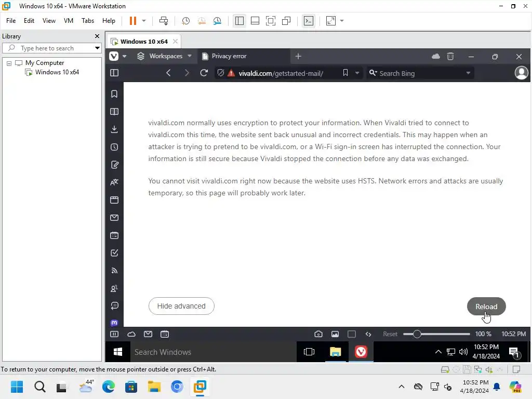This screenshot has width=532, height=399.
Task: Expand the Workspaces dropdown
Action: pos(190,56)
